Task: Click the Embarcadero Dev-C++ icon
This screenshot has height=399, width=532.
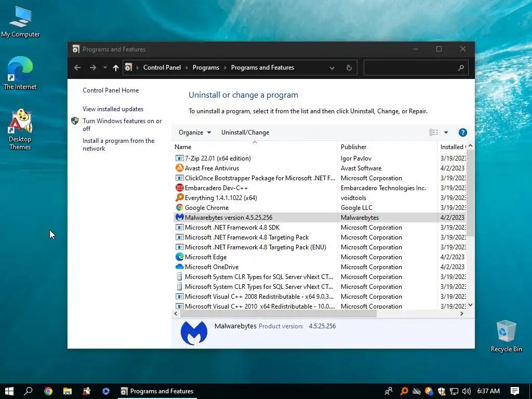Action: [179, 188]
